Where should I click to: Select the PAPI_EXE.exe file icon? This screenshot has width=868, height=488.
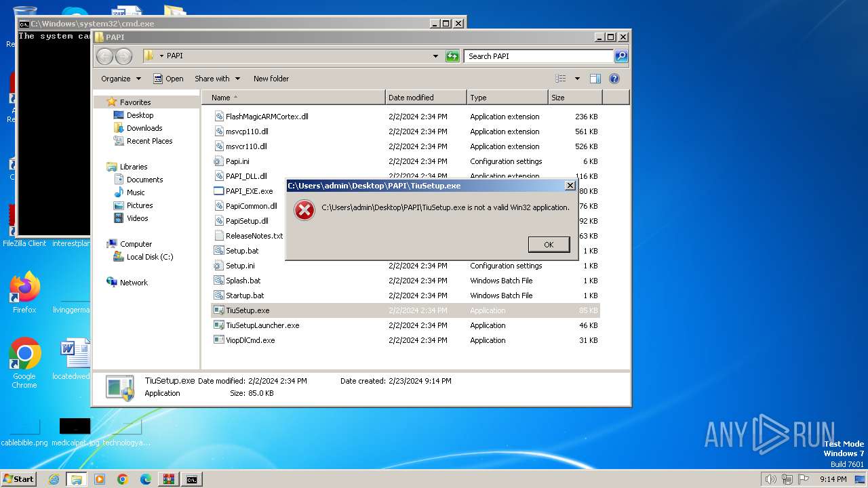(219, 191)
